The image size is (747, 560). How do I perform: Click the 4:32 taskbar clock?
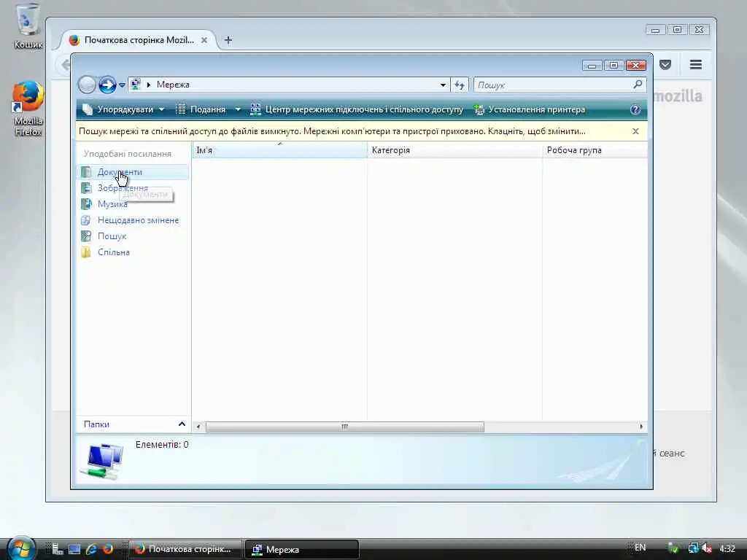pyautogui.click(x=727, y=548)
